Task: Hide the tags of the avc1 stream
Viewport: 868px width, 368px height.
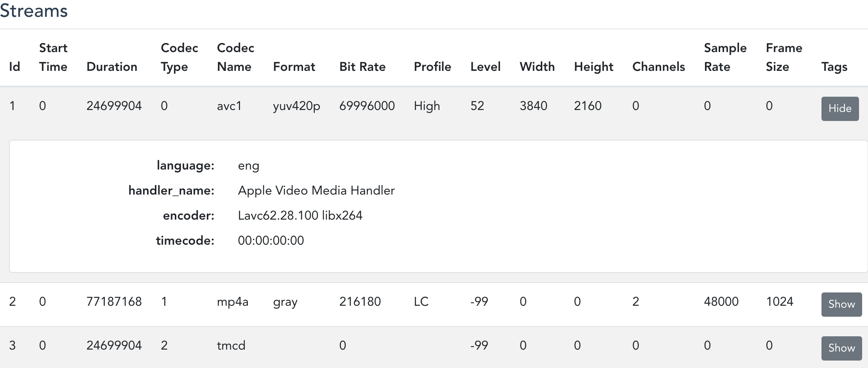Action: pos(840,108)
